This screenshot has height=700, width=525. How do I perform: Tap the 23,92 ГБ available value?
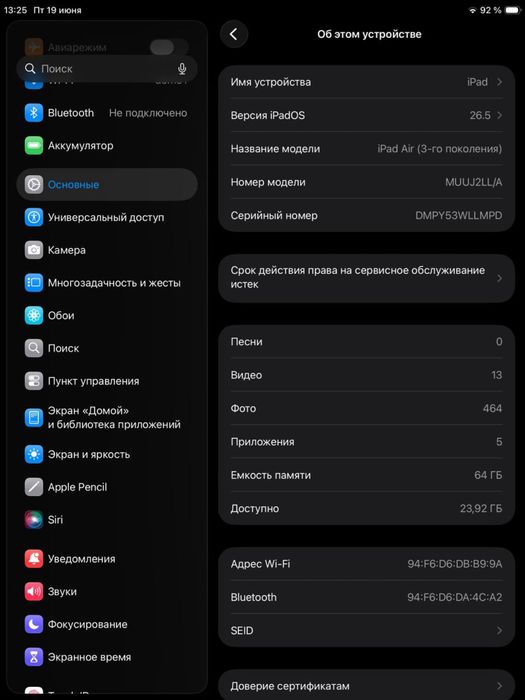pos(481,508)
